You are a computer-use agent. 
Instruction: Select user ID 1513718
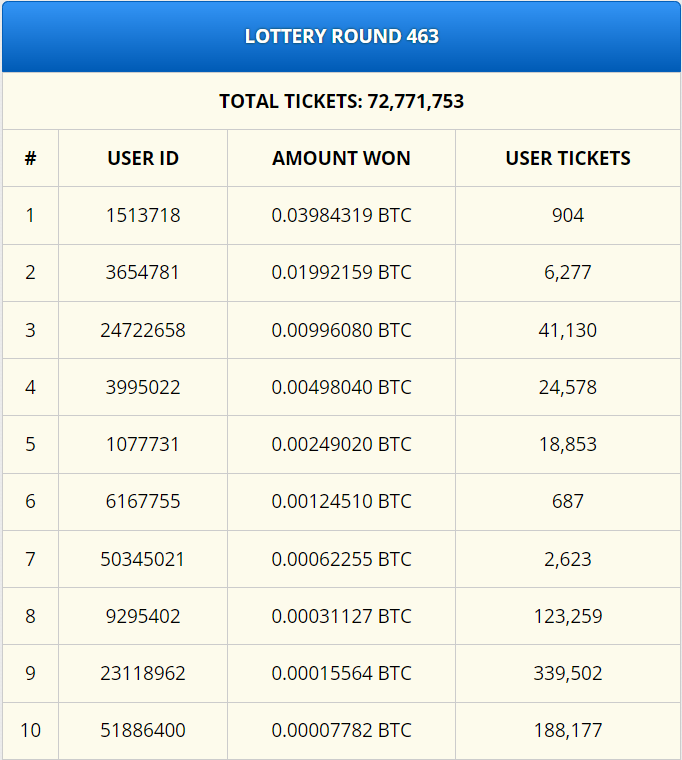[x=143, y=215]
